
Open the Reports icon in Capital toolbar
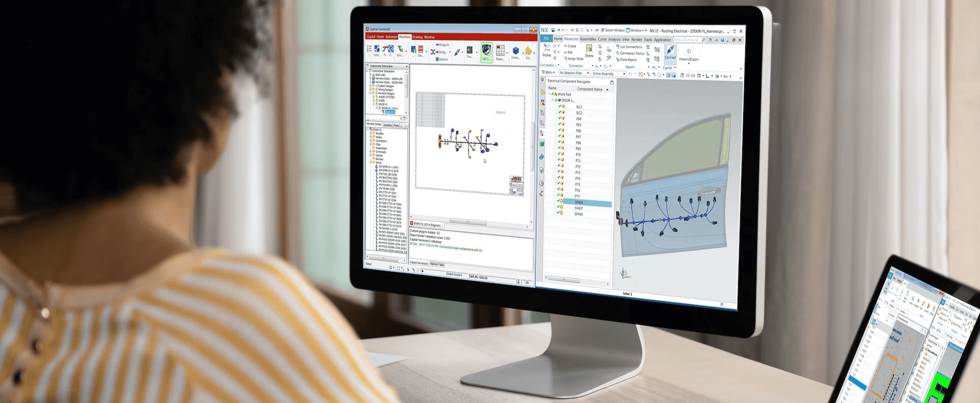[500, 52]
